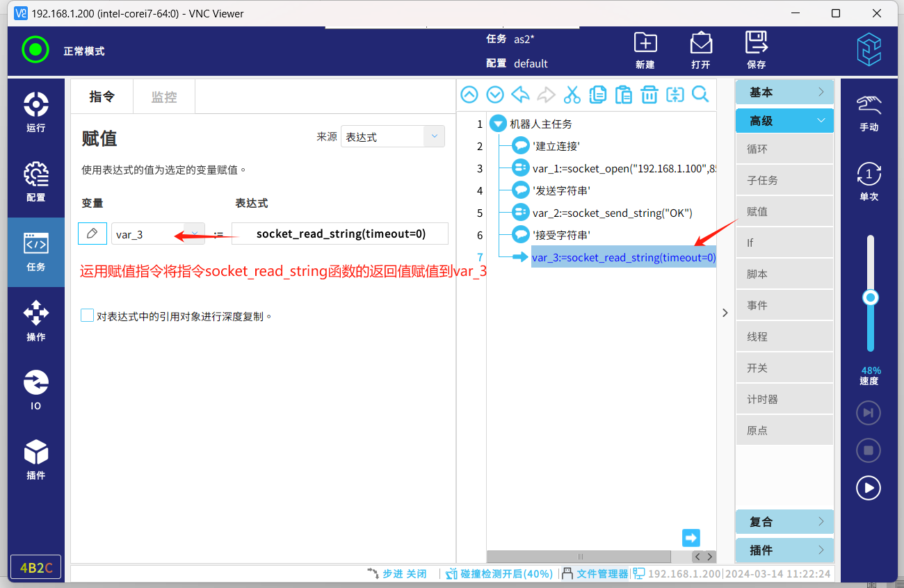The width and height of the screenshot is (904, 588).
Task: Click the speed slider handle
Action: [x=870, y=297]
